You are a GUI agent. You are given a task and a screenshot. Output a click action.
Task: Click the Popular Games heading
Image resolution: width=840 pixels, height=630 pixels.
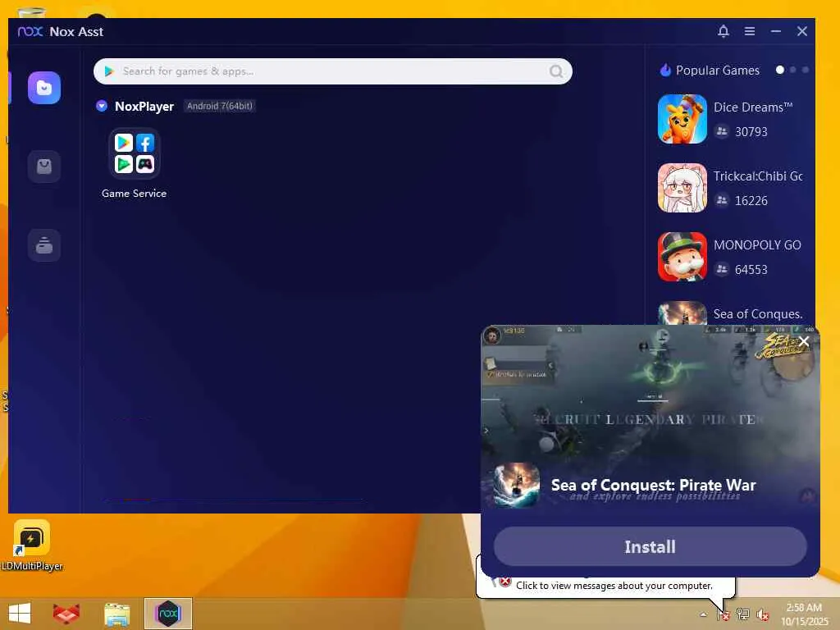(717, 71)
